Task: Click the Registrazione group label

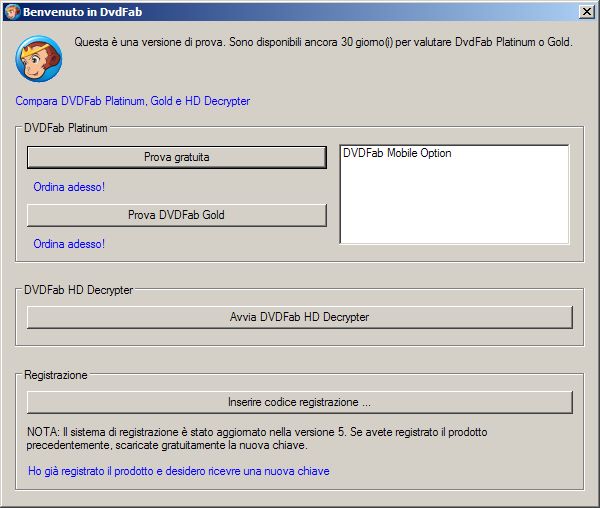Action: point(56,375)
